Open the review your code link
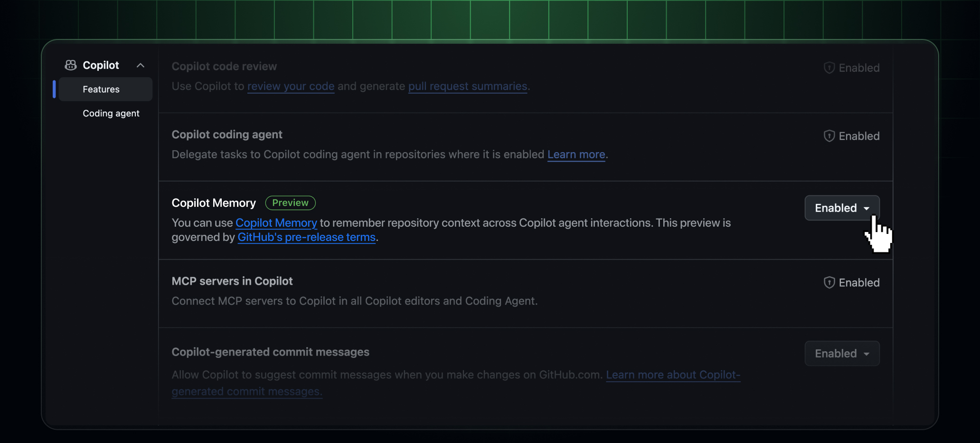Image resolution: width=980 pixels, height=443 pixels. pos(291,87)
